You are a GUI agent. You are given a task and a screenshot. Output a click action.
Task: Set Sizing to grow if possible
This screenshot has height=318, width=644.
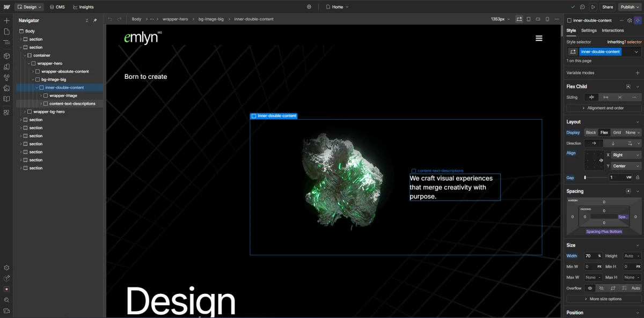pyautogui.click(x=606, y=97)
